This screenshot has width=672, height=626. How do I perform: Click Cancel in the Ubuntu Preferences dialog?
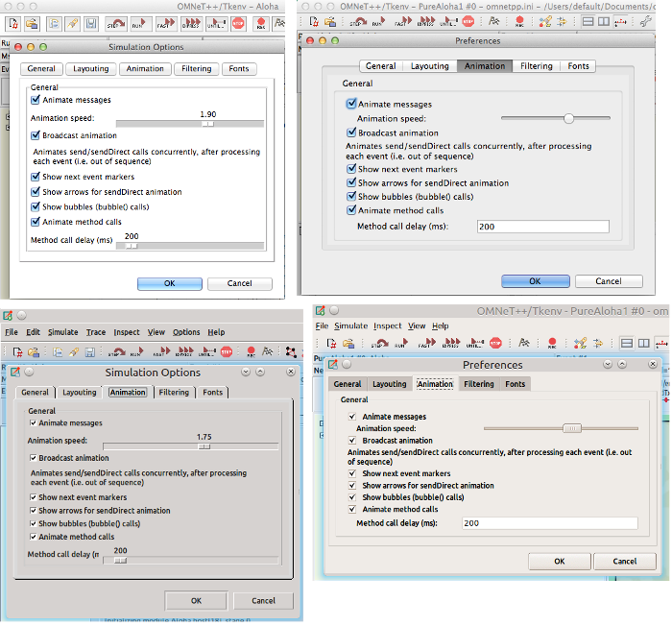625,562
